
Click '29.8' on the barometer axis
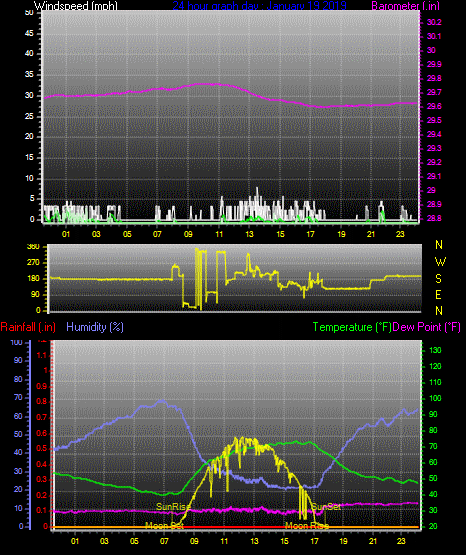pyautogui.click(x=434, y=78)
